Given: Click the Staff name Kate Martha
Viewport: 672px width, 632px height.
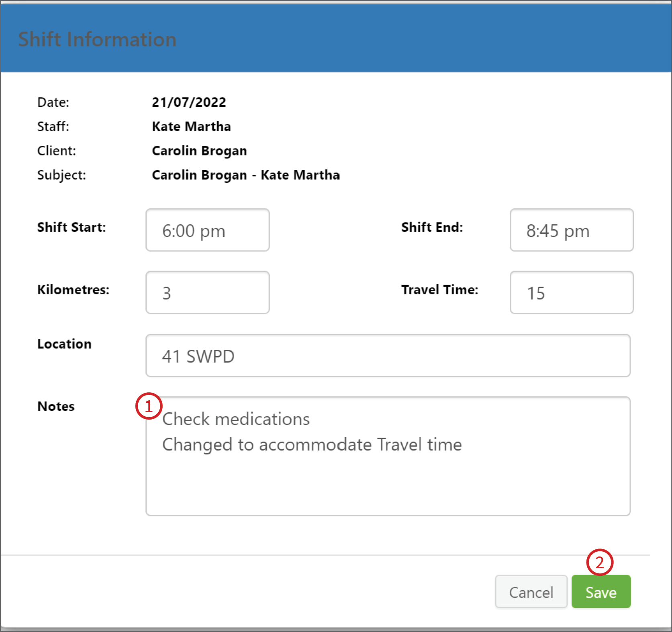Looking at the screenshot, I should coord(191,126).
